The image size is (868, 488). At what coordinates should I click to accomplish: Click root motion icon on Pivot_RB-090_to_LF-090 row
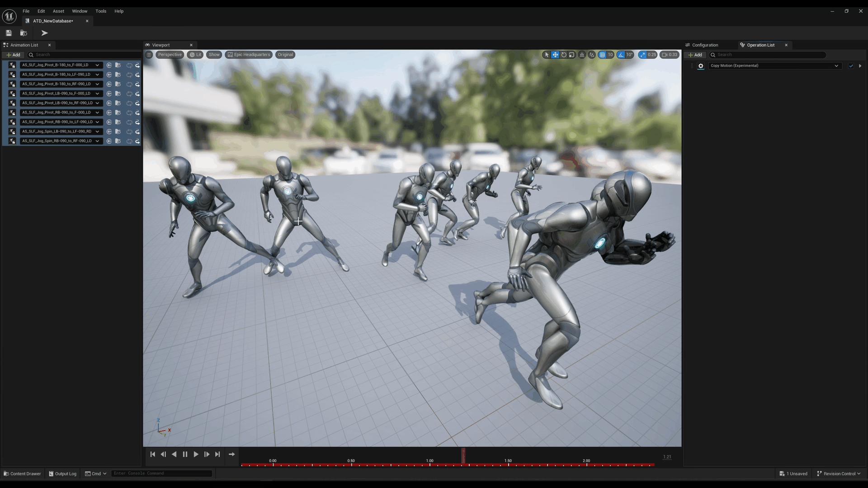point(137,122)
